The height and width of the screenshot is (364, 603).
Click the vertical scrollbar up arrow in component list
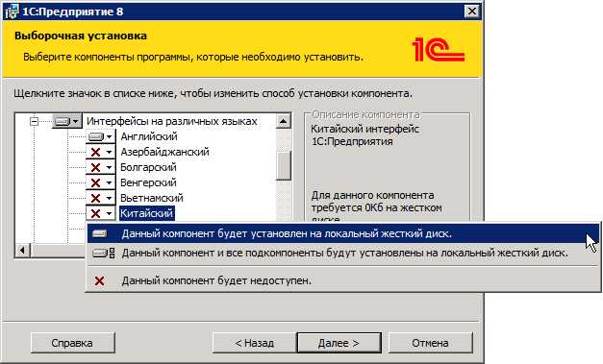tap(284, 121)
